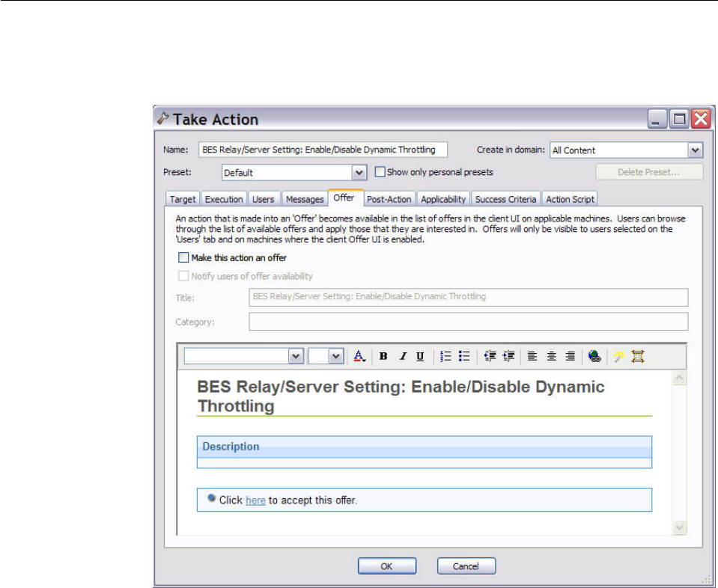
Task: Click the Category text field
Action: [x=469, y=321]
